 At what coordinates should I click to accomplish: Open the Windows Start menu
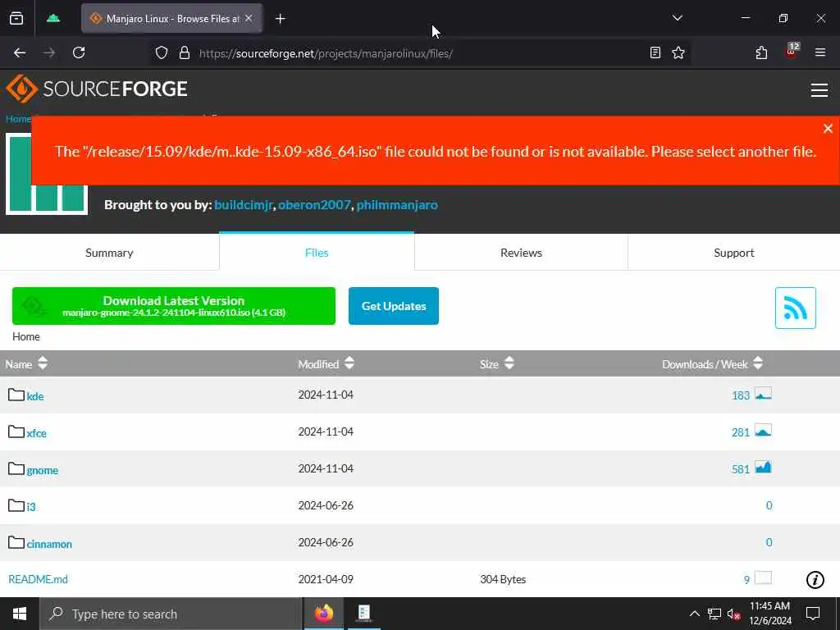20,614
